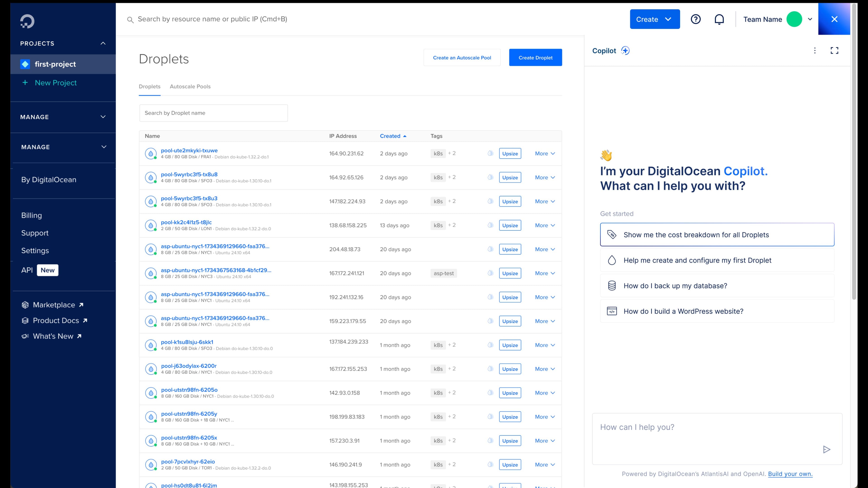Upsize the pool-ute2mkyki-txuwe droplet

coord(510,154)
